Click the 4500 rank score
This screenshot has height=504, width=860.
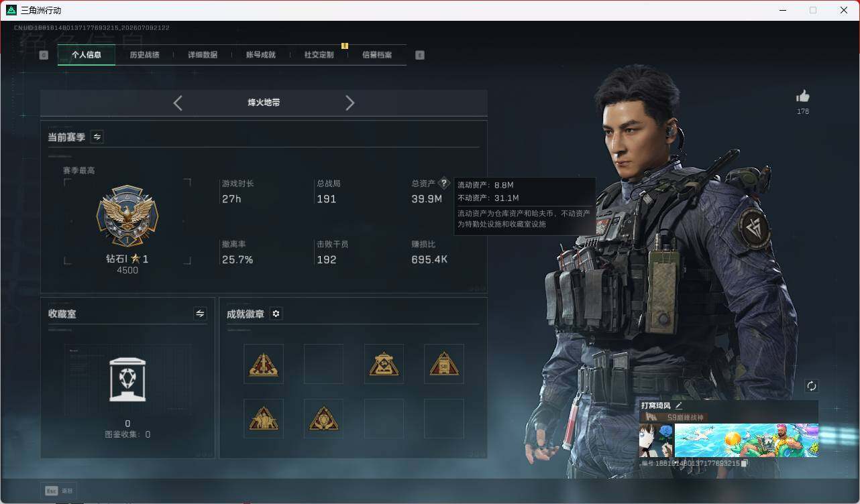(x=127, y=270)
